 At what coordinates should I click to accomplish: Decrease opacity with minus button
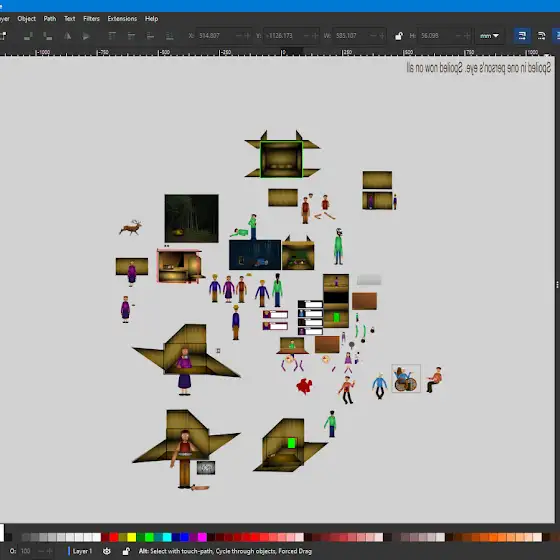[41, 551]
